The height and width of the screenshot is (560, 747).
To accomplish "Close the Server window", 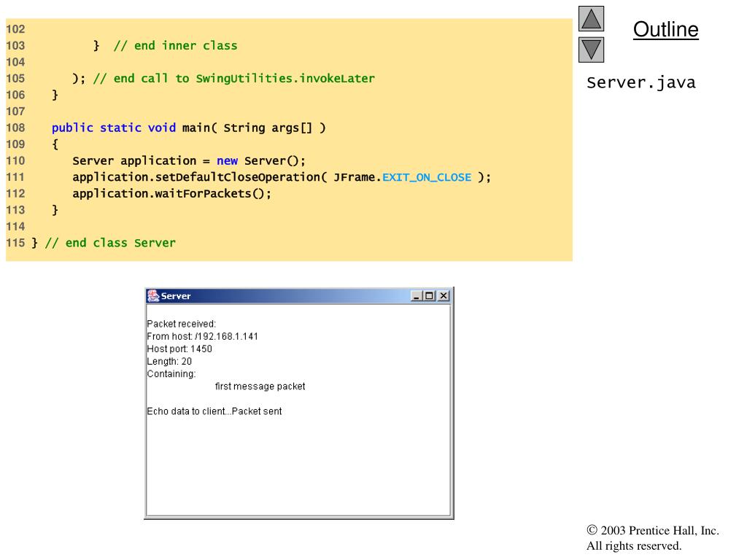I will [x=444, y=296].
